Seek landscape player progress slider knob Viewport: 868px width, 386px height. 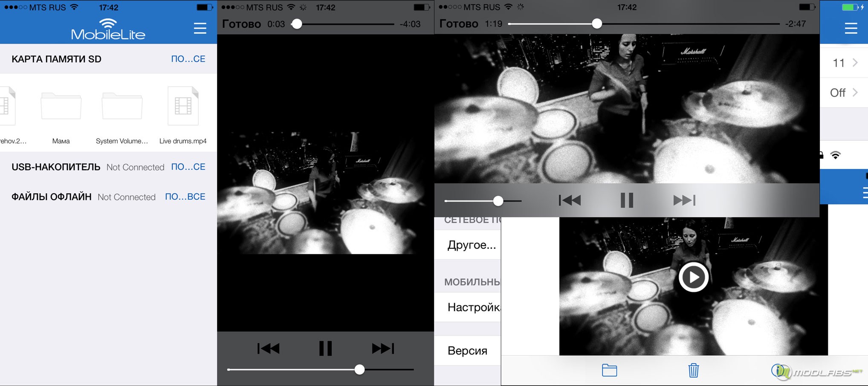point(597,23)
